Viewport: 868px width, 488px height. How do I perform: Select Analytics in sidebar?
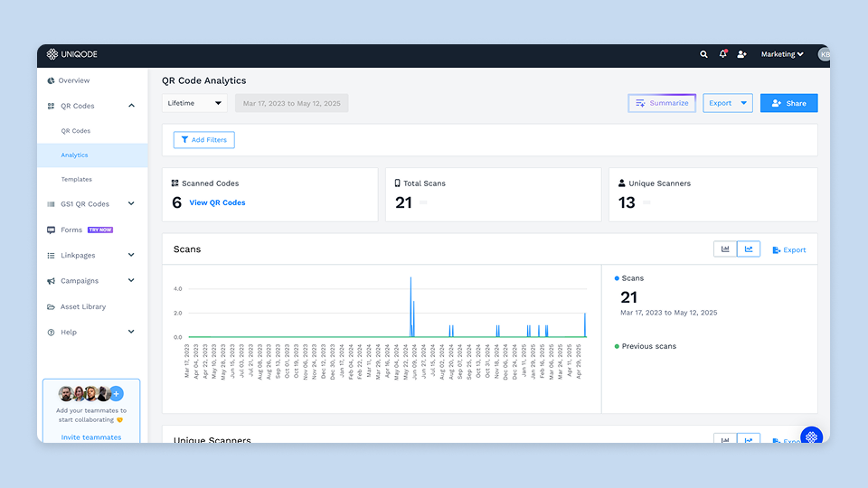pyautogui.click(x=92, y=155)
